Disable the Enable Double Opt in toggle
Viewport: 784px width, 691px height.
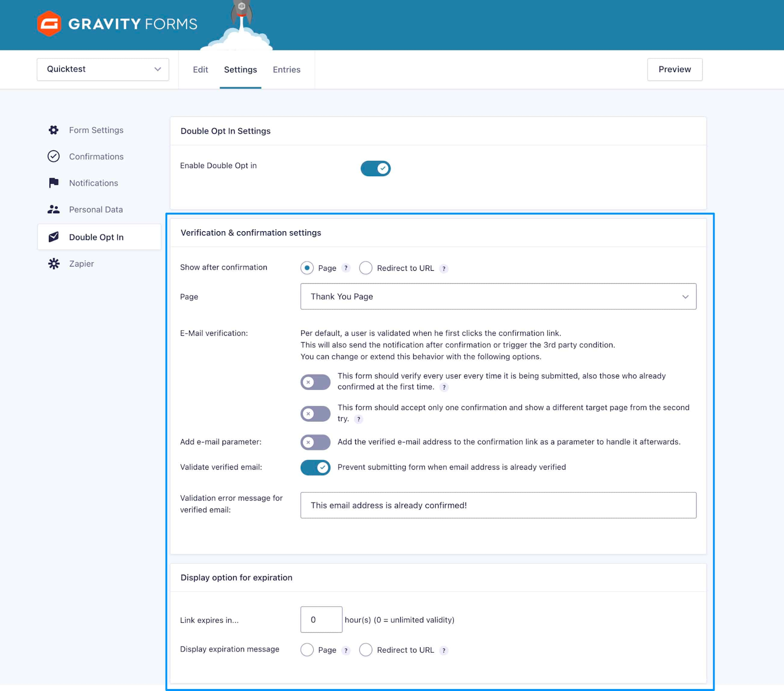pyautogui.click(x=375, y=168)
